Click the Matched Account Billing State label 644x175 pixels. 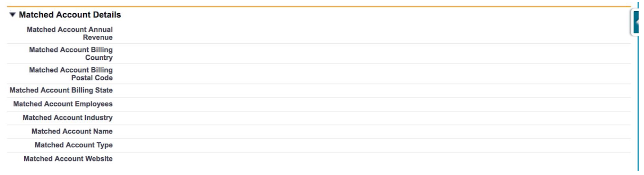[x=61, y=90]
